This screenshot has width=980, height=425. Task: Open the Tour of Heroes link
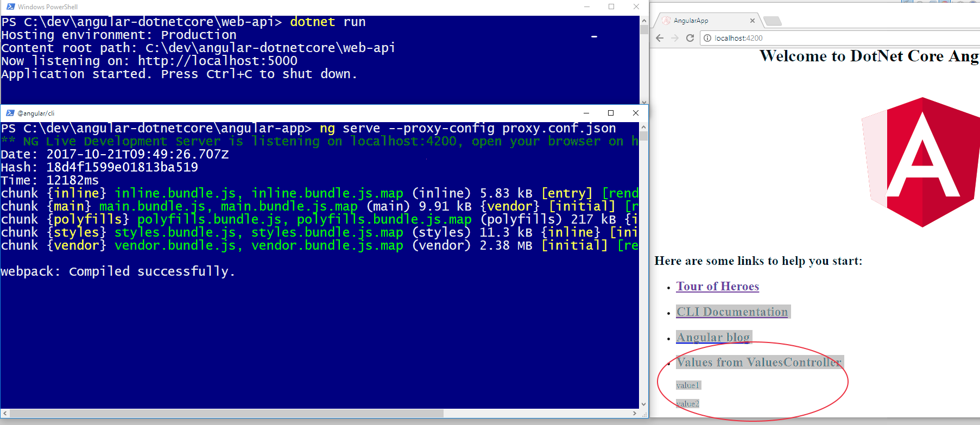click(717, 287)
